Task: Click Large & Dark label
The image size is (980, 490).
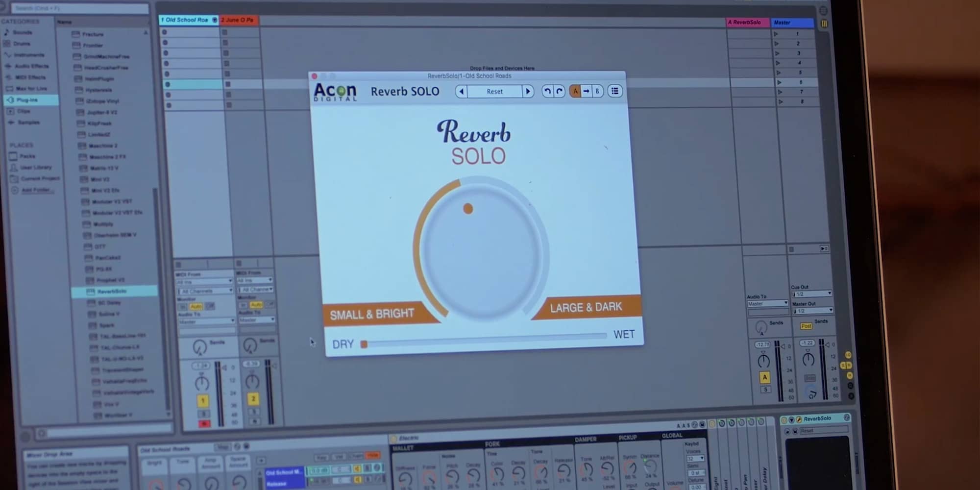Action: [x=586, y=308]
